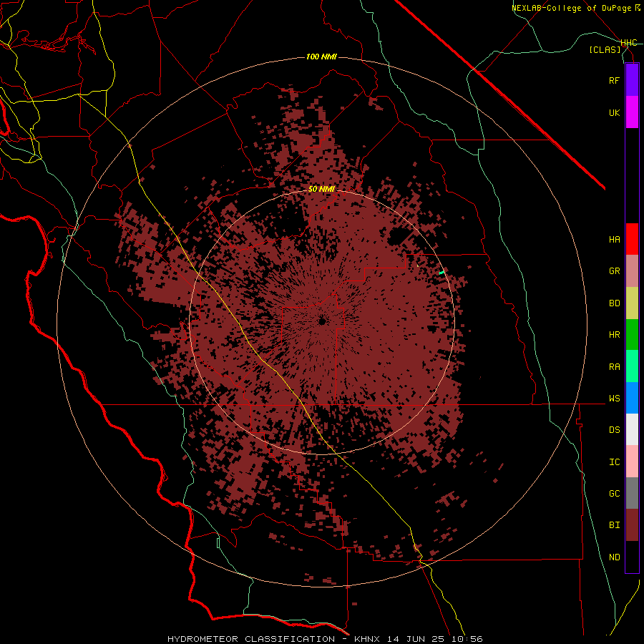Click the 50 NMI range ring label
Image resolution: width=644 pixels, height=644 pixels.
click(321, 190)
